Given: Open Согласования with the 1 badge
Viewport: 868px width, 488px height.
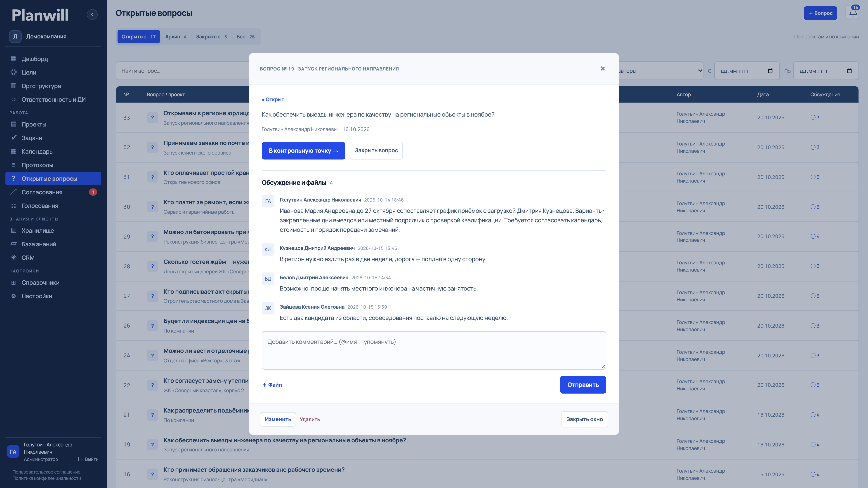Looking at the screenshot, I should pos(54,192).
